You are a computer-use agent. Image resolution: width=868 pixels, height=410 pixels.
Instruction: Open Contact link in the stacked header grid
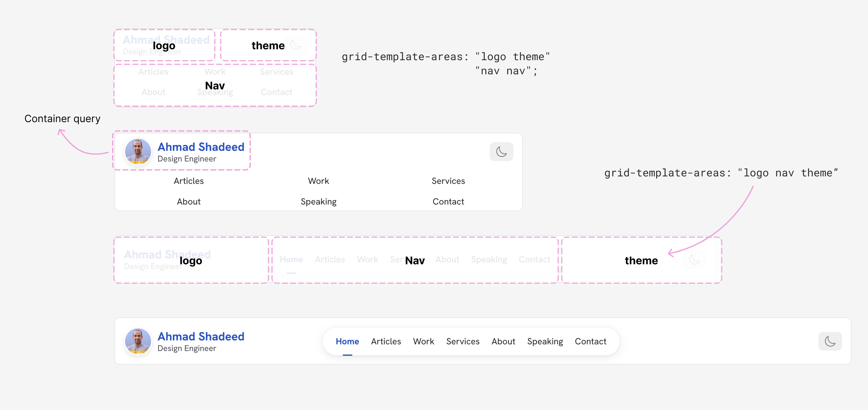click(x=448, y=201)
